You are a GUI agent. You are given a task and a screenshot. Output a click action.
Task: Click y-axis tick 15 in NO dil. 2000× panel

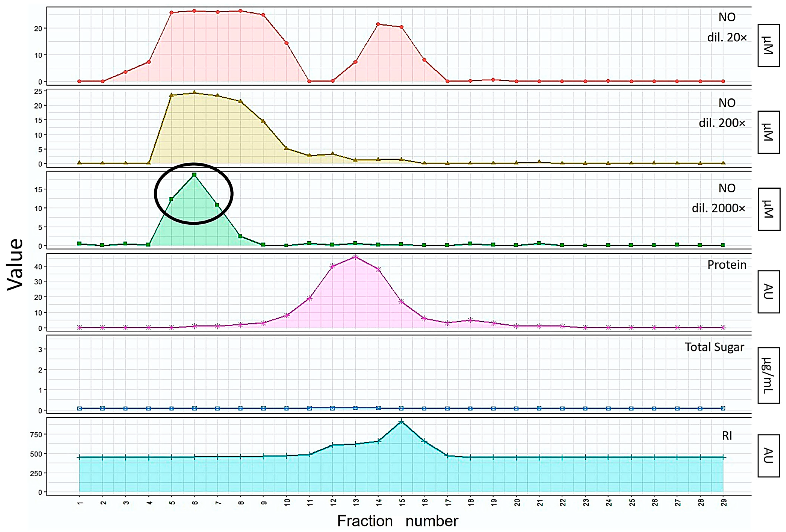click(38, 190)
